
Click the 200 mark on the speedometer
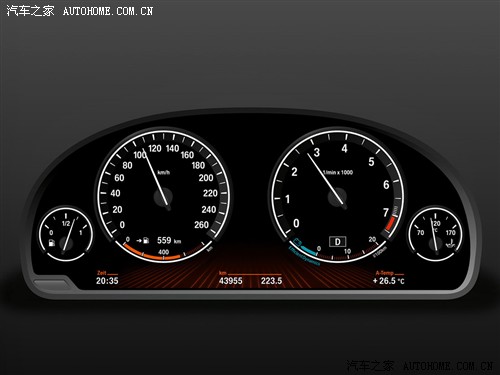click(x=206, y=178)
